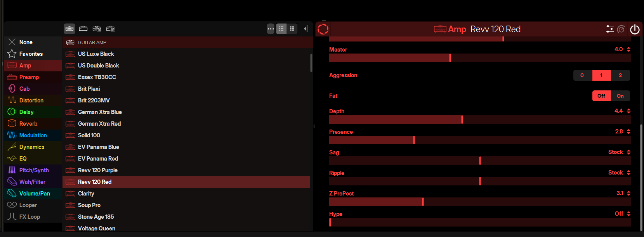This screenshot has width=644, height=237.
Task: Open the Delay category
Action: click(26, 112)
